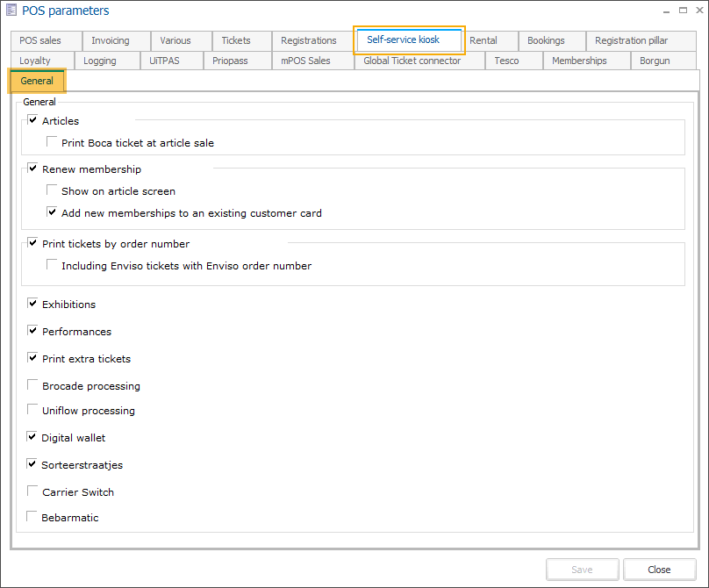Tick Show on article screen option

53,190
